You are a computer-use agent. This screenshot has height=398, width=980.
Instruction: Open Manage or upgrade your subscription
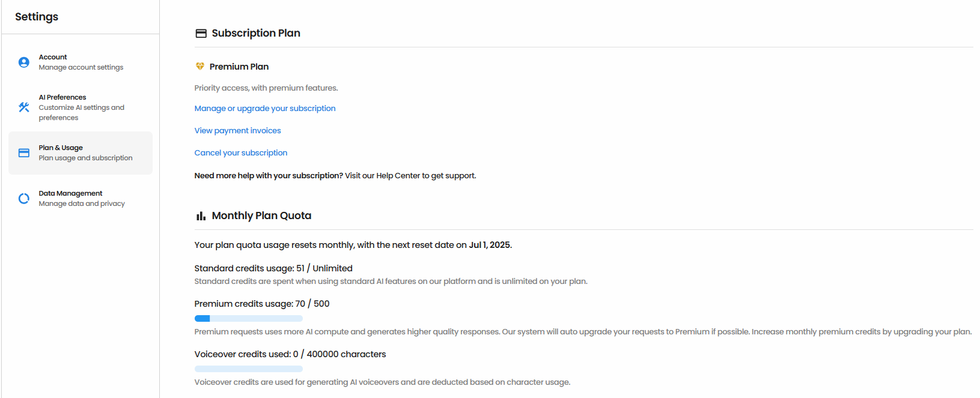[x=264, y=108]
